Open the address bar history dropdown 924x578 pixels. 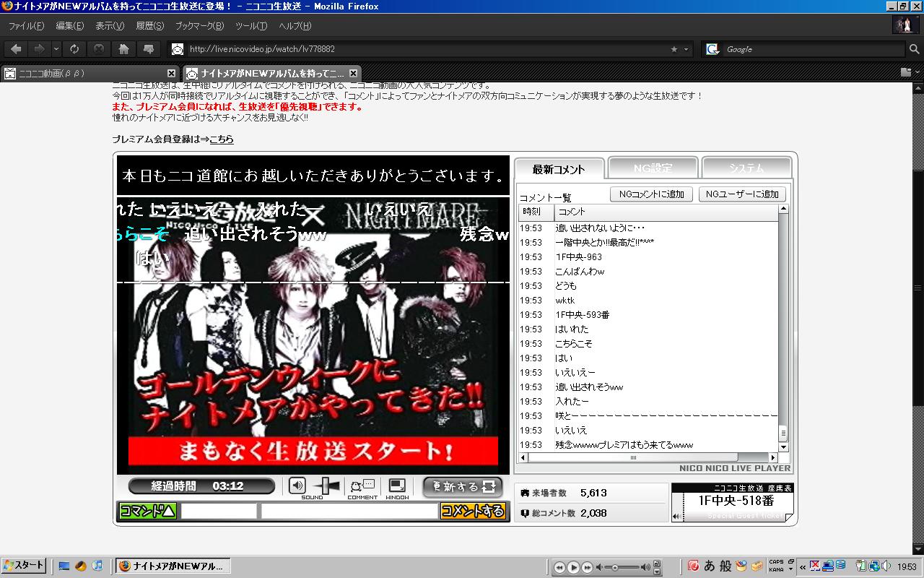pos(687,49)
